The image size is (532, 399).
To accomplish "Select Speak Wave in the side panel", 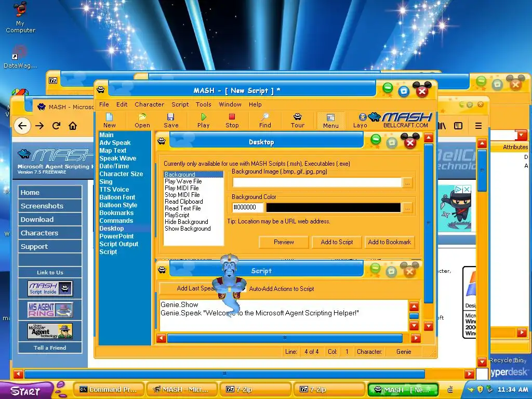I will tap(117, 158).
